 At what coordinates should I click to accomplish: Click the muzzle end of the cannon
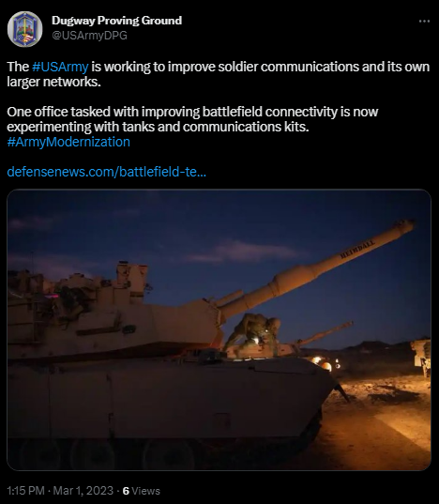point(403,226)
